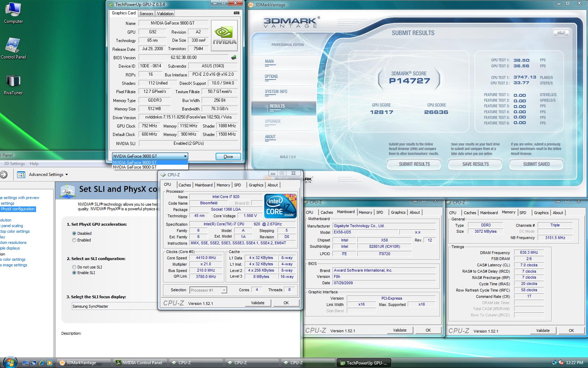Viewport: 588px width, 368px height.
Task: Open the ABOUT section in 3DMark Vantage
Action: (270, 137)
